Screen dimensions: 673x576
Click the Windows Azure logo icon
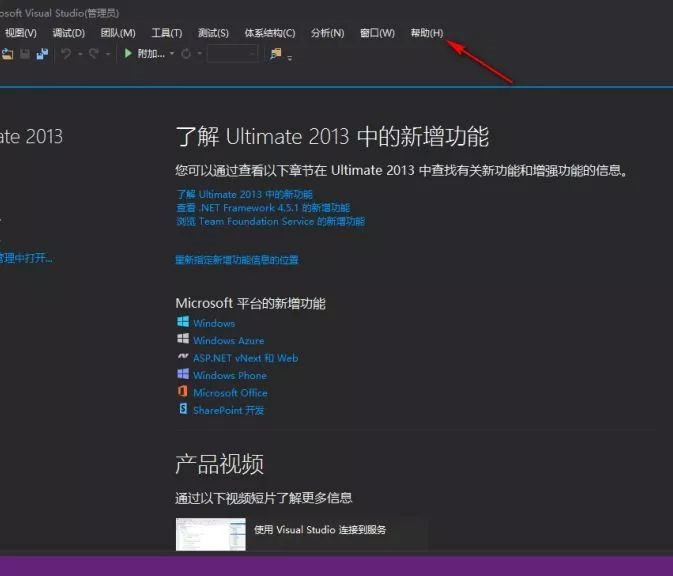tap(183, 339)
